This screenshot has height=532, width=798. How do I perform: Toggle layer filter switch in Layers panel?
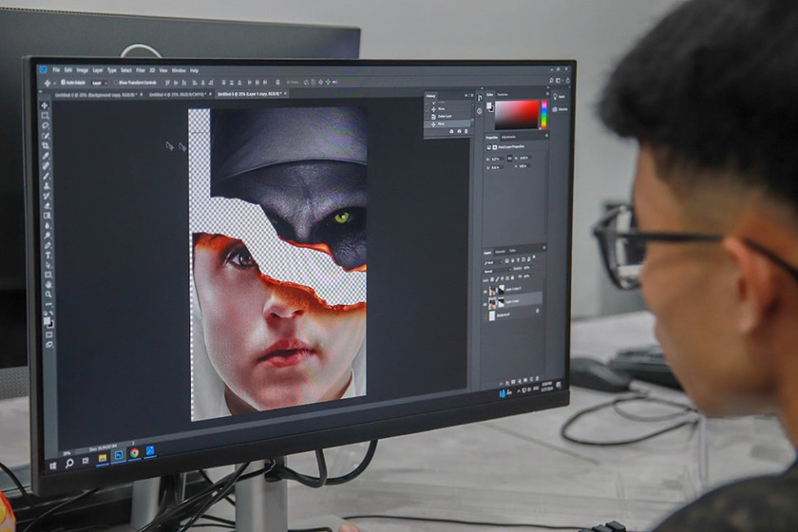pyautogui.click(x=534, y=258)
